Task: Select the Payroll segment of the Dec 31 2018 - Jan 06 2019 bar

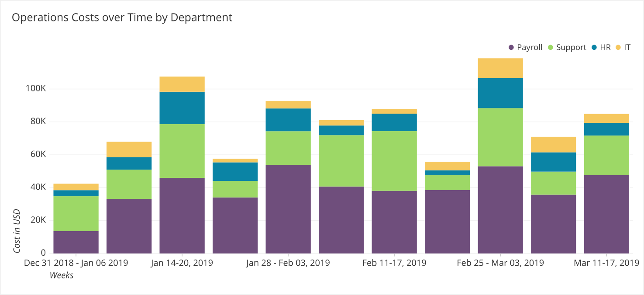Action: pos(76,242)
